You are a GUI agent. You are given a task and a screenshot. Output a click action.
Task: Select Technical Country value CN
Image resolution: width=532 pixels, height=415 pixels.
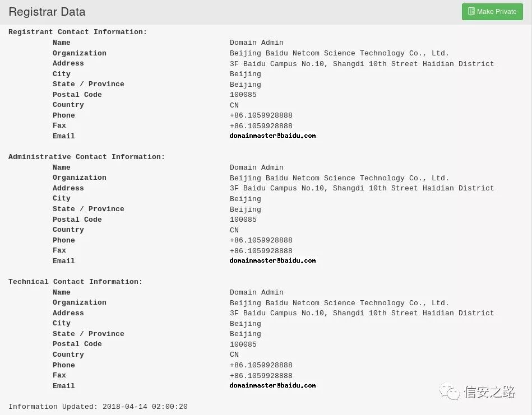click(234, 355)
